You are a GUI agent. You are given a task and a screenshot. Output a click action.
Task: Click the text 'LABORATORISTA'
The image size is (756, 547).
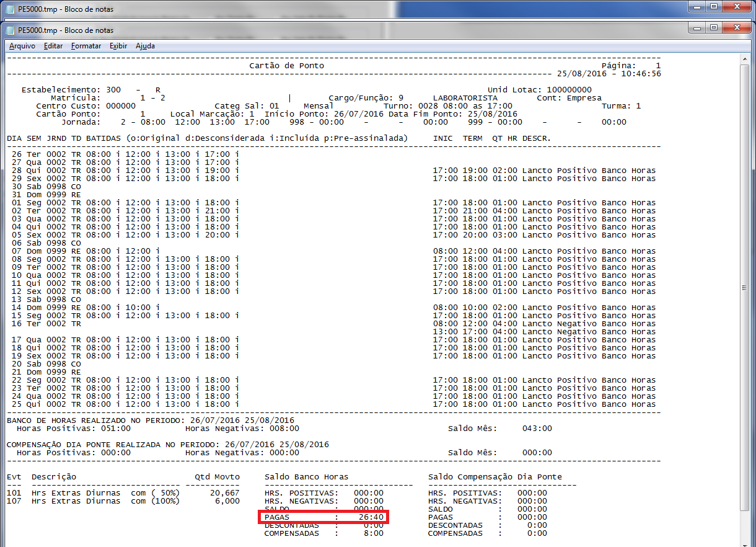click(465, 98)
